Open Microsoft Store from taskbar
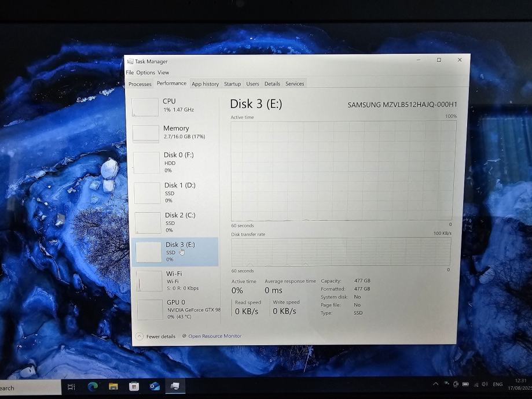Viewport: 532px width, 399px height. pos(134,386)
